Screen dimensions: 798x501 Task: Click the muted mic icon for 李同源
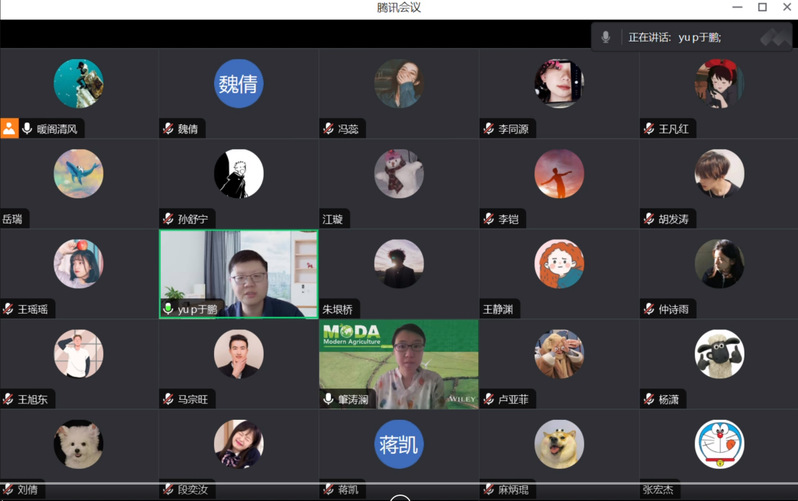coord(489,129)
